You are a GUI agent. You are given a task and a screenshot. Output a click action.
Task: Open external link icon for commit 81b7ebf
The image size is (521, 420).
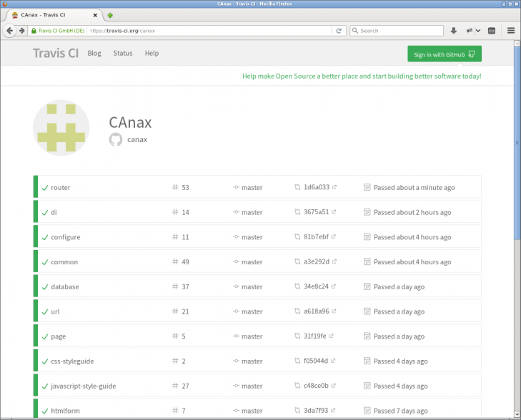coord(333,236)
